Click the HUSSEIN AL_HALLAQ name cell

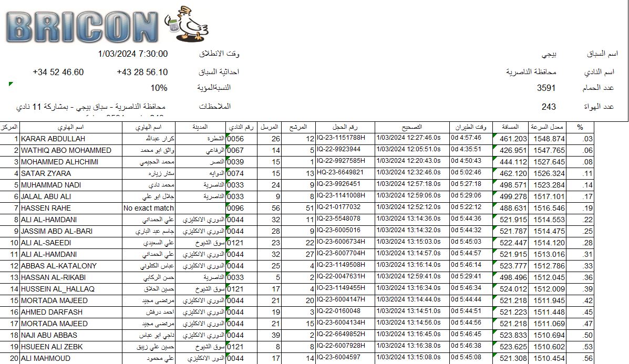click(57, 289)
